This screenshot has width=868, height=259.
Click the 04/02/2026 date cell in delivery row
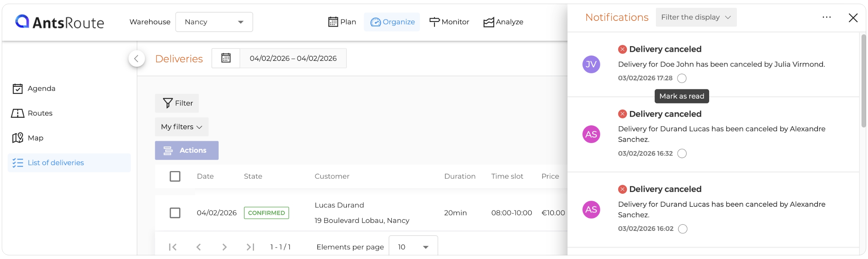tap(216, 213)
